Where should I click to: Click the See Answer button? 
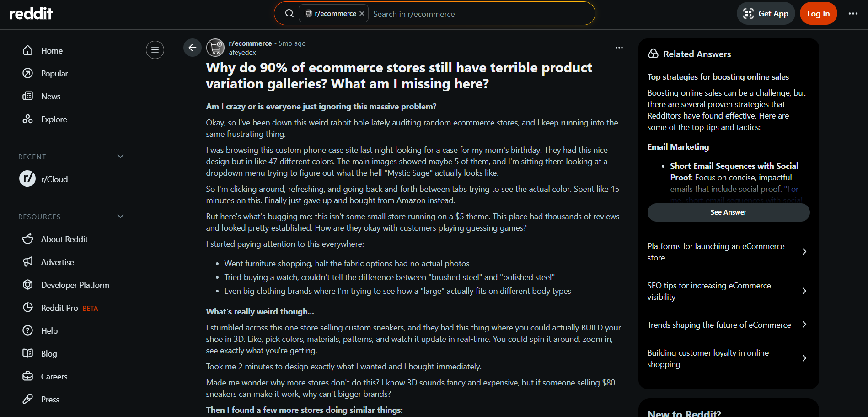tap(728, 212)
